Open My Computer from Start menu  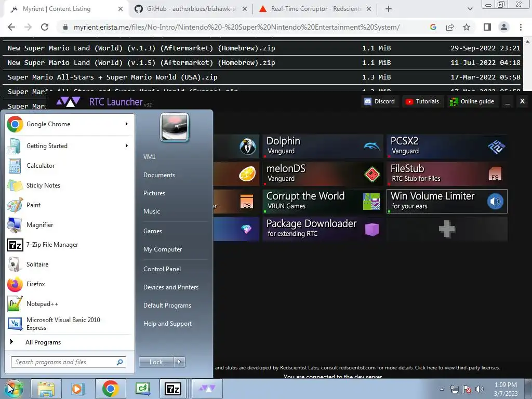163,249
